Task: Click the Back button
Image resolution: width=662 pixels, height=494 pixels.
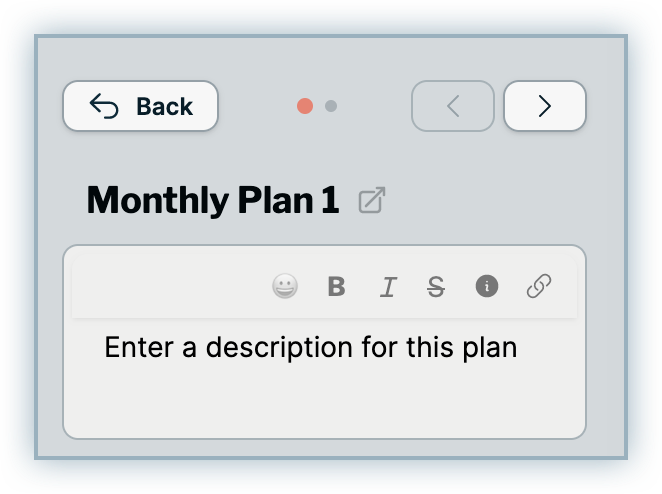Action: tap(140, 106)
